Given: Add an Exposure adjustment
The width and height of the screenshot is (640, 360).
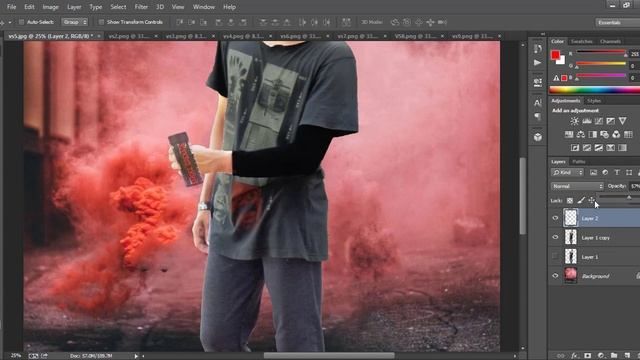Looking at the screenshot, I should click(x=610, y=121).
